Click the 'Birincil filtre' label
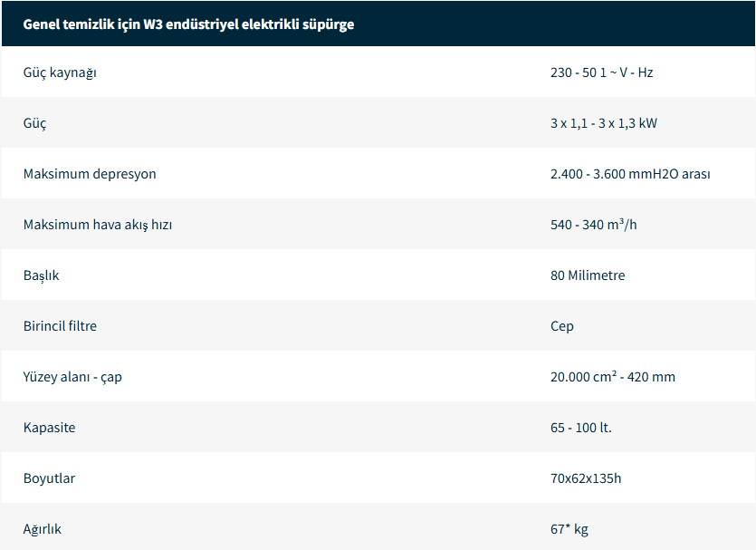The image size is (756, 550). pos(60,326)
